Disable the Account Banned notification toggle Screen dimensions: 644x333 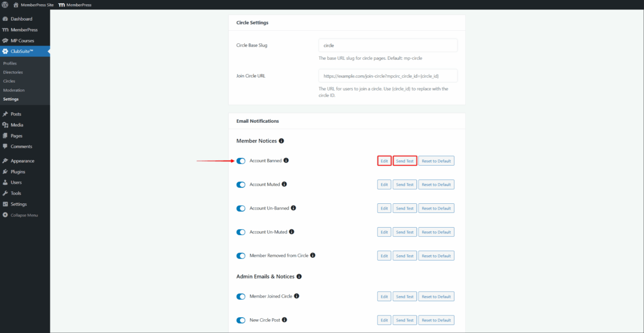click(241, 160)
